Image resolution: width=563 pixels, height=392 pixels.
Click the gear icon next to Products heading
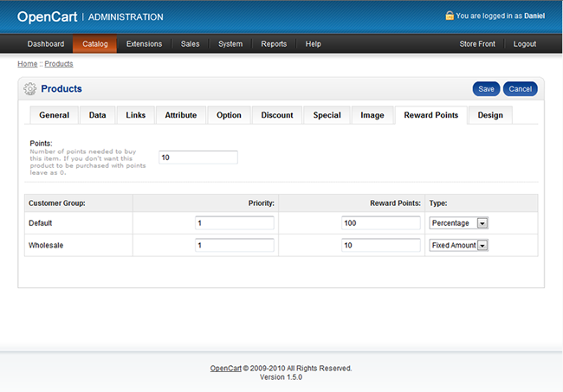(29, 88)
